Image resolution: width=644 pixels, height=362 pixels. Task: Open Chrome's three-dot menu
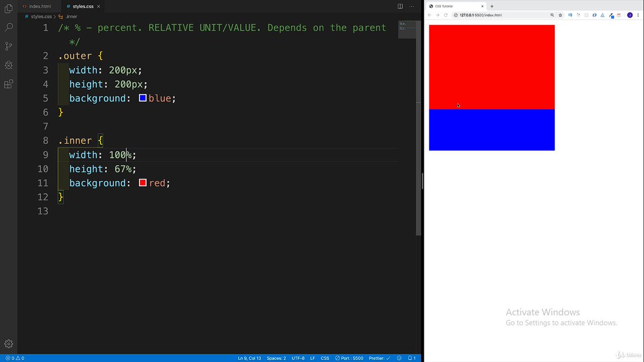(638, 15)
